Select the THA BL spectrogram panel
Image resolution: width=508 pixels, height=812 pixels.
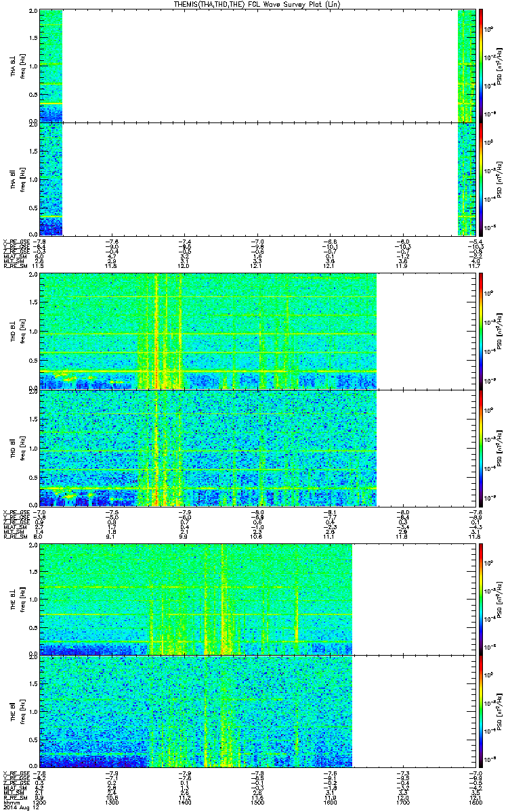pyautogui.click(x=258, y=66)
